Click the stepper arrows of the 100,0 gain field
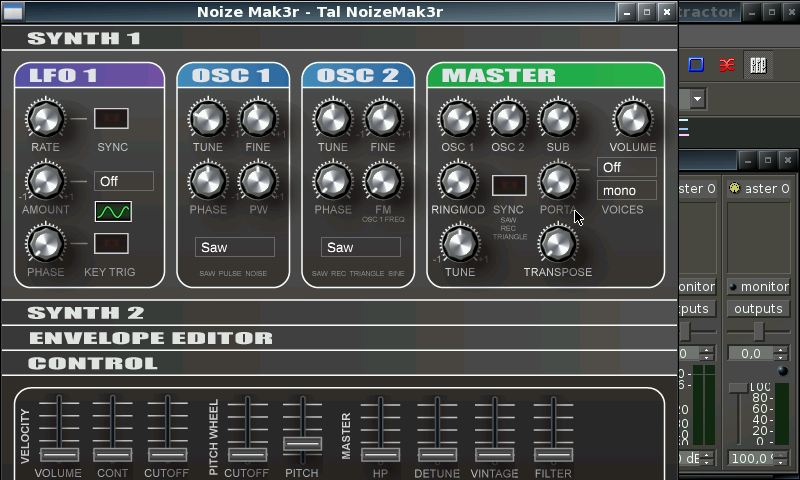Viewport: 800px width, 480px height. 781,458
